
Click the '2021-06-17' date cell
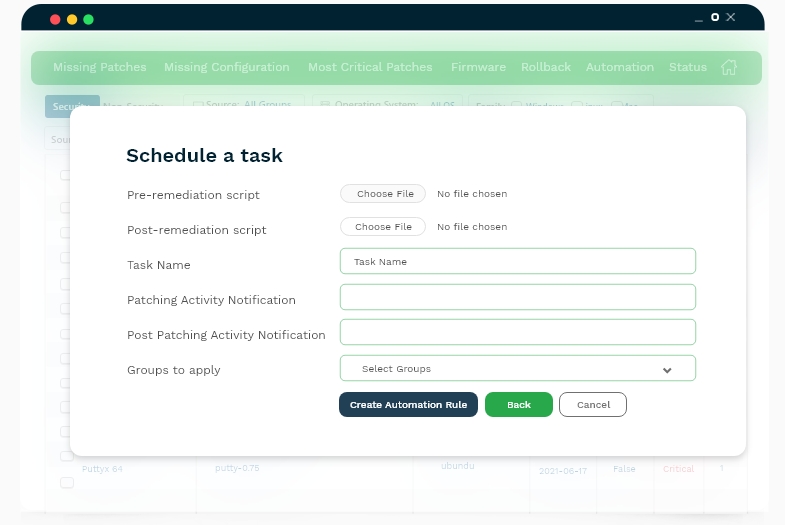point(563,471)
